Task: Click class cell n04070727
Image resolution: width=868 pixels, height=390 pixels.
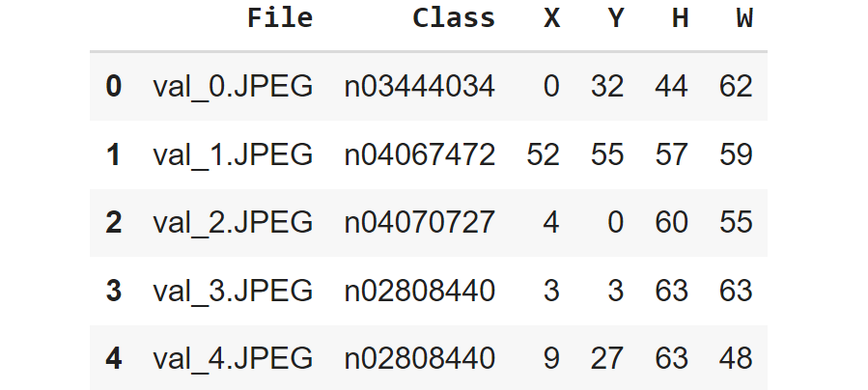Action: (x=419, y=222)
